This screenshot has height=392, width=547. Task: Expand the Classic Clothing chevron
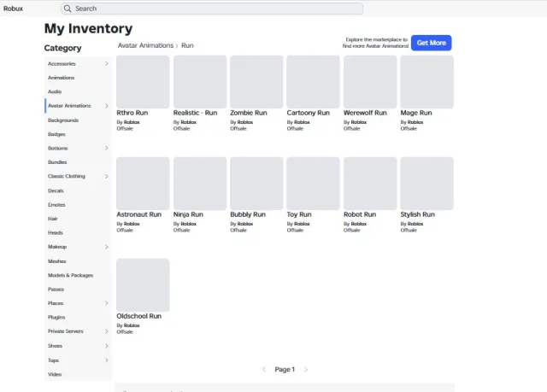106,176
